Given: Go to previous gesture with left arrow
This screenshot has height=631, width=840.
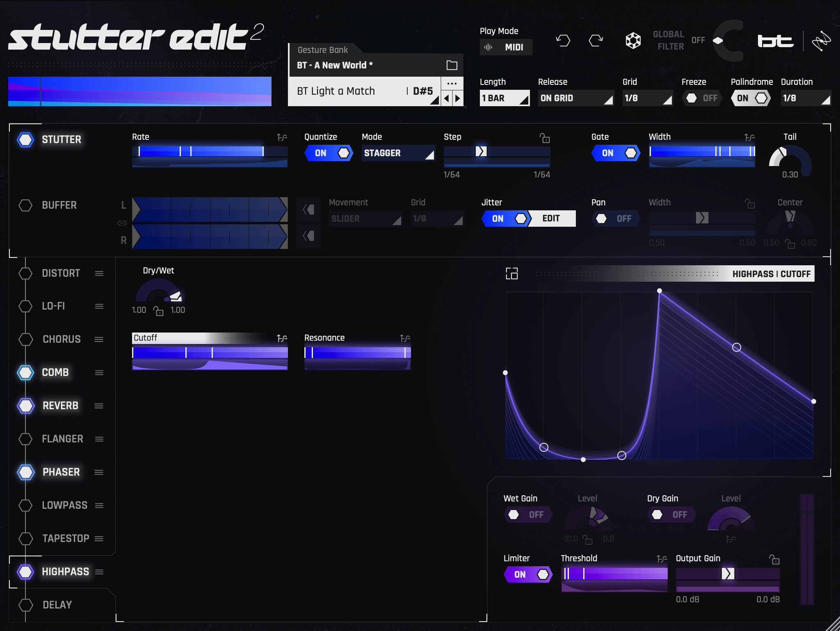Looking at the screenshot, I should click(x=447, y=98).
